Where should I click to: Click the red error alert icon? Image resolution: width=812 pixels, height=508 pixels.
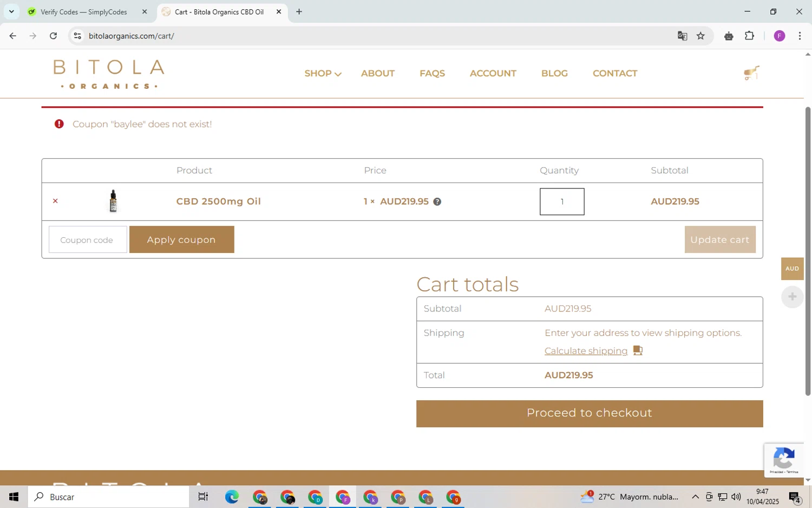tap(60, 124)
